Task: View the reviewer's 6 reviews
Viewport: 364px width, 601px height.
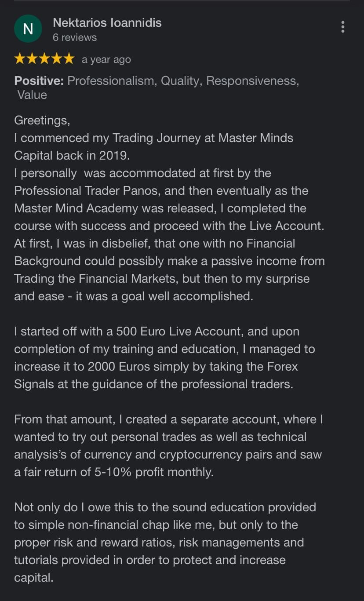Action: (x=75, y=38)
